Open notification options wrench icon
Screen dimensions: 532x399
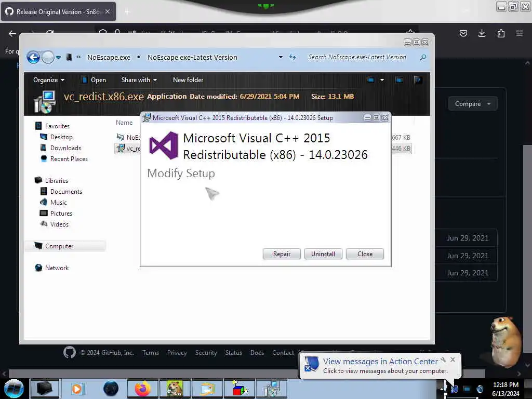click(443, 360)
